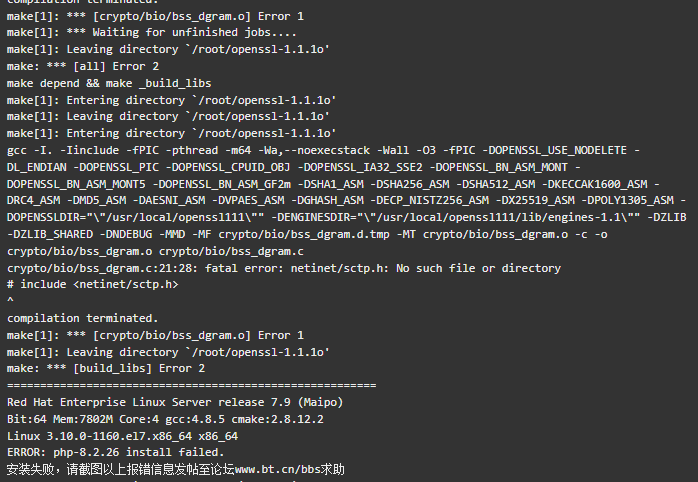Click the 'make depend && make _build_libs' line
This screenshot has height=482, width=698.
(109, 83)
